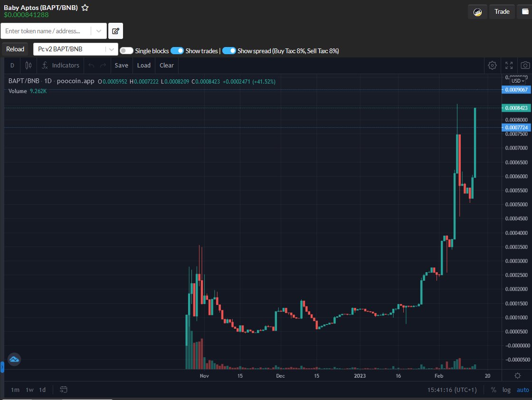Favorite Baby Aptos with the star icon

click(85, 7)
